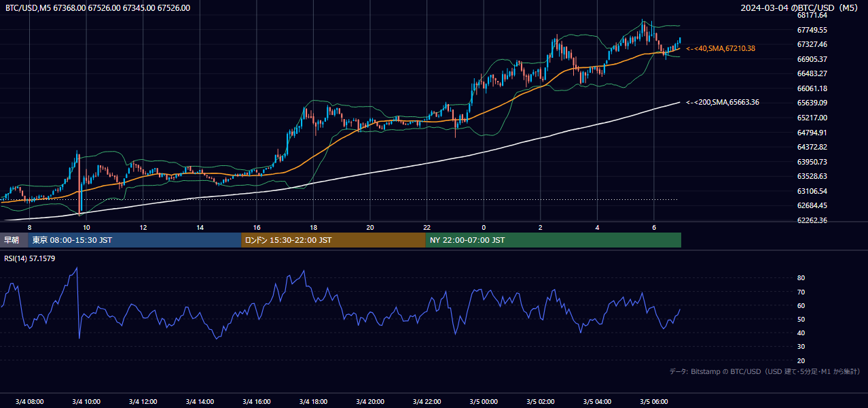The width and height of the screenshot is (868, 408).
Task: Click price axis label 62684.45
Action: tap(812, 205)
